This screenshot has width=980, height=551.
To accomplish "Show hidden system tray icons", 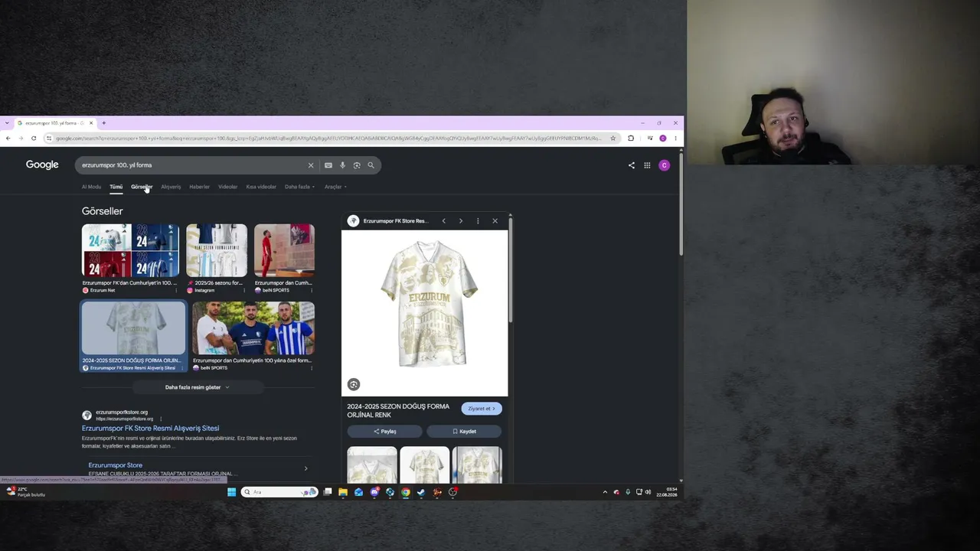I will pyautogui.click(x=605, y=492).
